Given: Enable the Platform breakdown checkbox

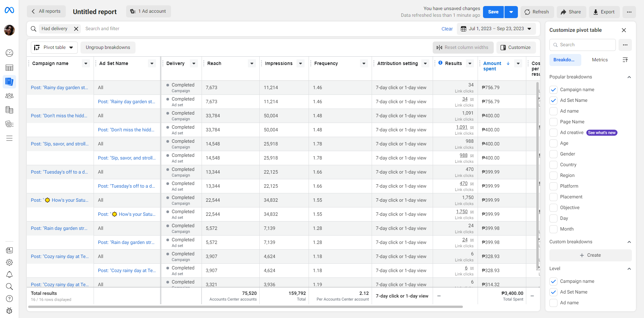Looking at the screenshot, I should [554, 186].
